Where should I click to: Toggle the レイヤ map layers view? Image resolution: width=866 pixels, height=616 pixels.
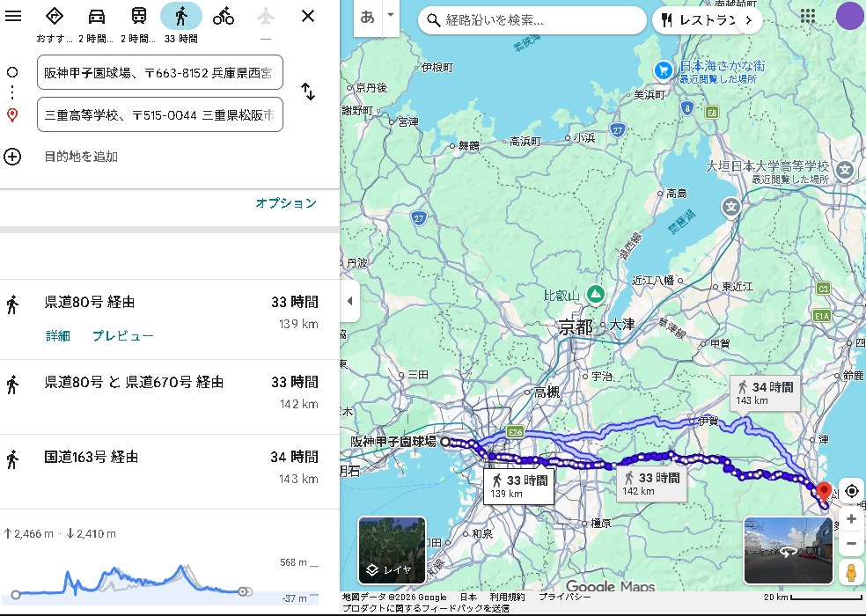point(392,550)
